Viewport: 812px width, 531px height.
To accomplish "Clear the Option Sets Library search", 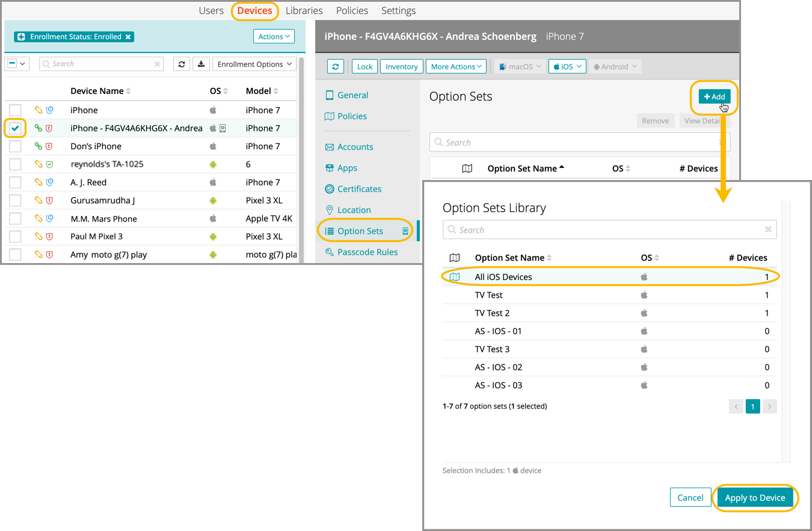I will tap(768, 230).
